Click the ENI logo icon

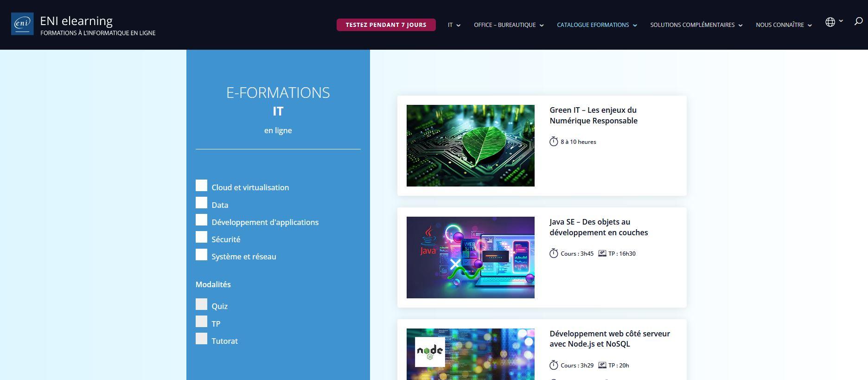pos(22,24)
